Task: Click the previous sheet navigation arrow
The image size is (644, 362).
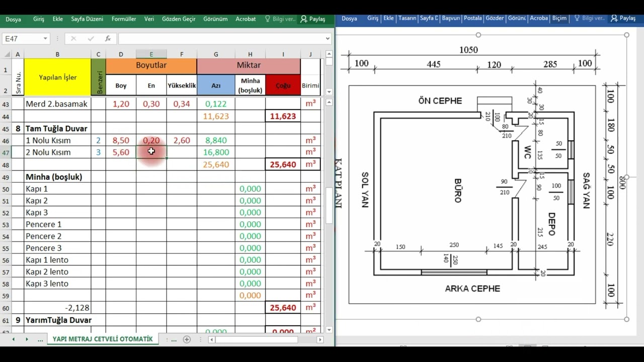Action: (x=14, y=339)
